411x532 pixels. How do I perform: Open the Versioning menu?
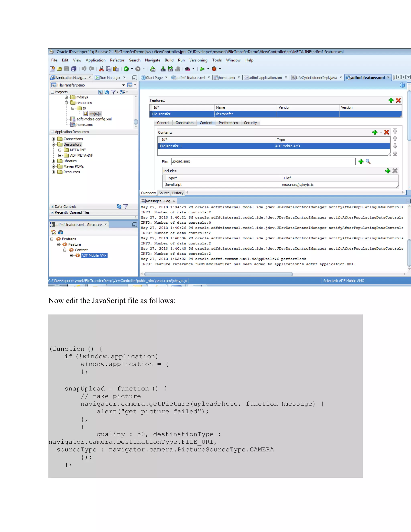198,60
